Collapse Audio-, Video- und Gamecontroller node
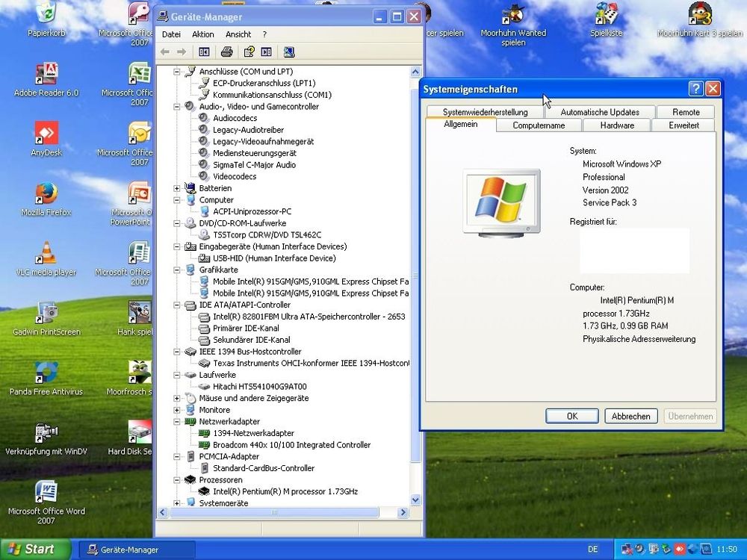This screenshot has height=560, width=747. (177, 107)
